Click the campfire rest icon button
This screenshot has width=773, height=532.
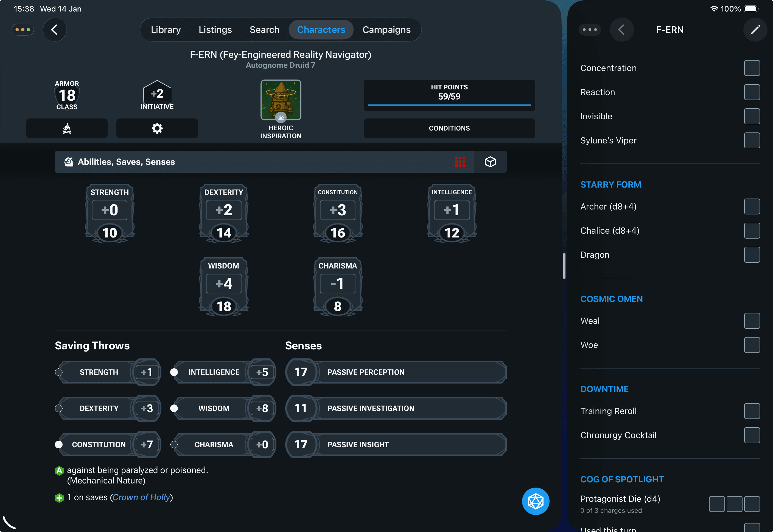click(x=67, y=128)
